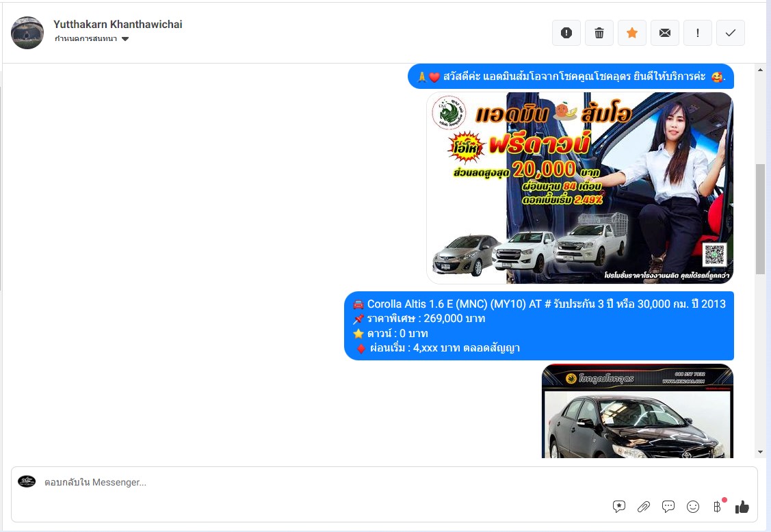
Task: Open the emoji picker smiley icon
Action: pyautogui.click(x=693, y=507)
